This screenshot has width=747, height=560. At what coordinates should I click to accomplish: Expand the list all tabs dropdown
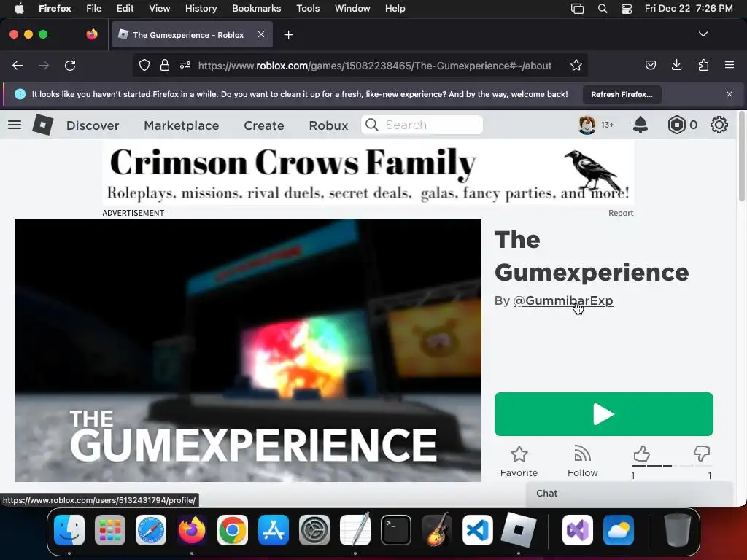pyautogui.click(x=703, y=34)
